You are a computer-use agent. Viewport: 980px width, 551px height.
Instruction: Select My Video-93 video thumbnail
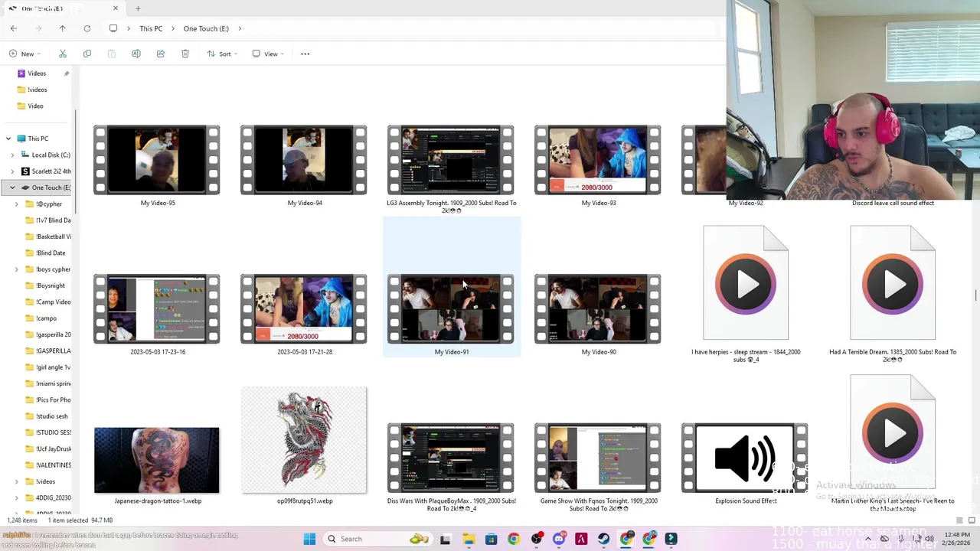pos(598,160)
